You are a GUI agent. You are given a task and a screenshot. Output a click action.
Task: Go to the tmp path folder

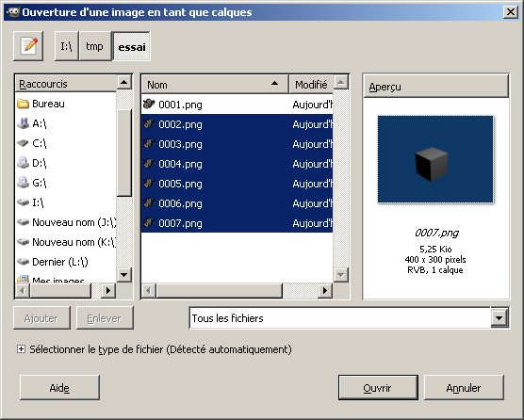point(95,46)
